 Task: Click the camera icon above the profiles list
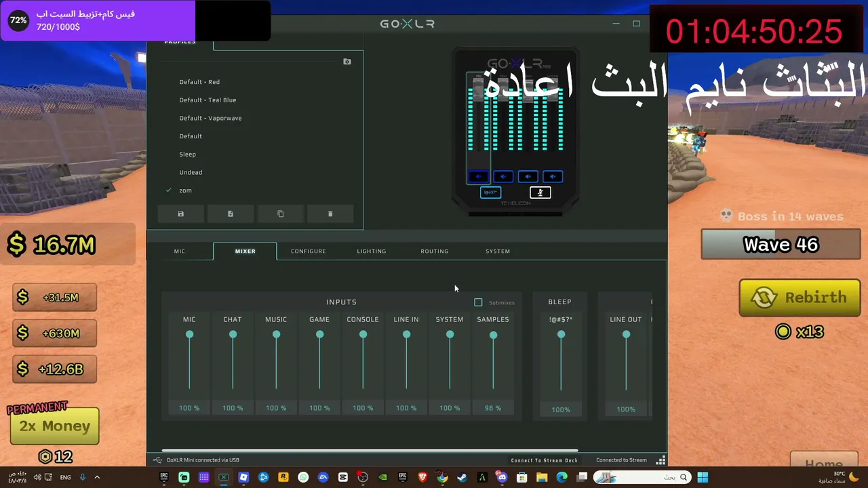347,62
